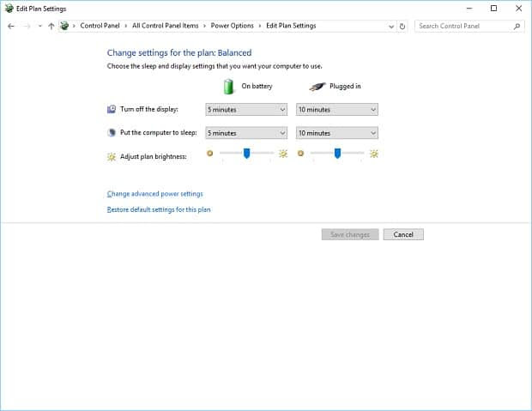Click the Turn off the display icon
The image size is (532, 411).
pyautogui.click(x=112, y=109)
